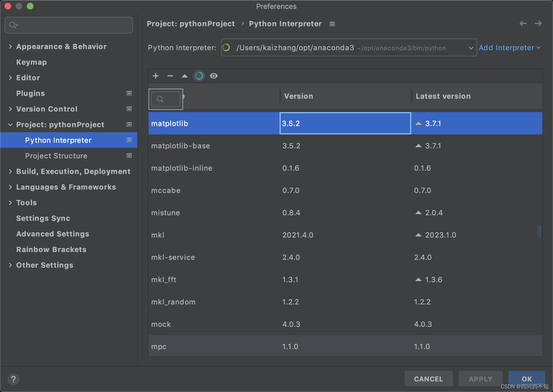This screenshot has width=553, height=392.
Task: Select the matplotlib-inline package row
Action: coord(345,168)
